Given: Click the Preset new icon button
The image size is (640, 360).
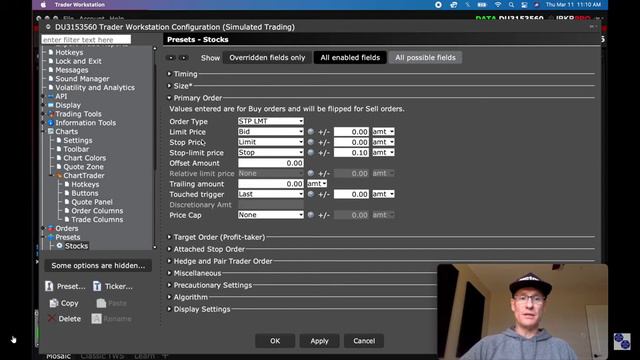Looking at the screenshot, I should pyautogui.click(x=49, y=286).
